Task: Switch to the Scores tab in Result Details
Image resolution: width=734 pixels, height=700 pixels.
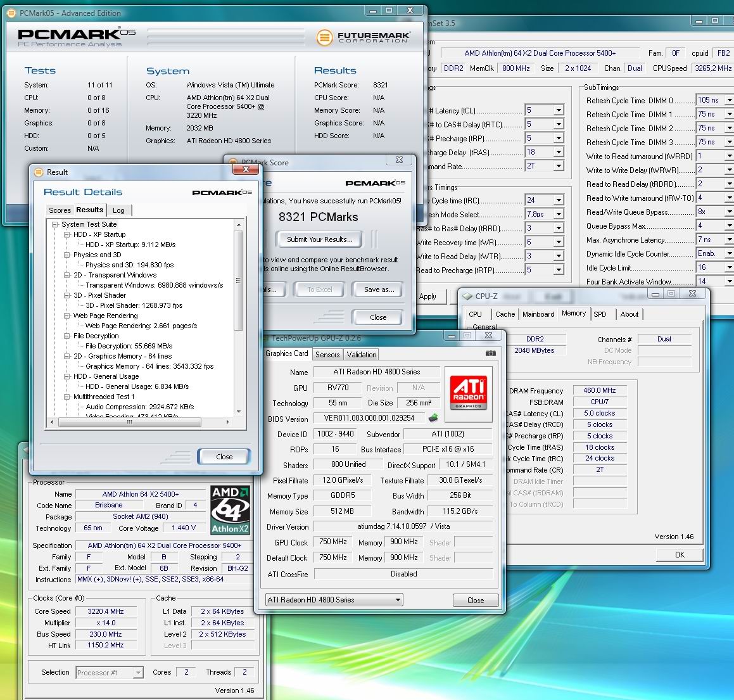Action: pos(60,210)
